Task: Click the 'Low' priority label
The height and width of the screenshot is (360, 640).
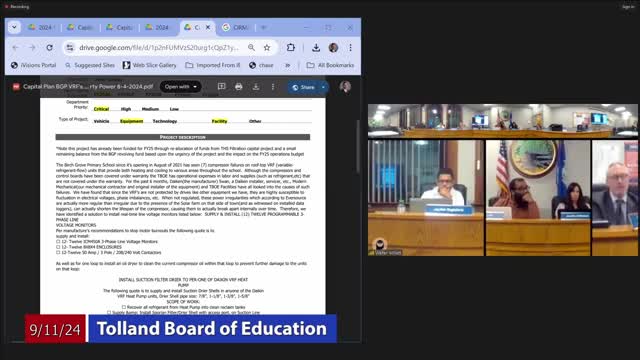Action: (174, 109)
